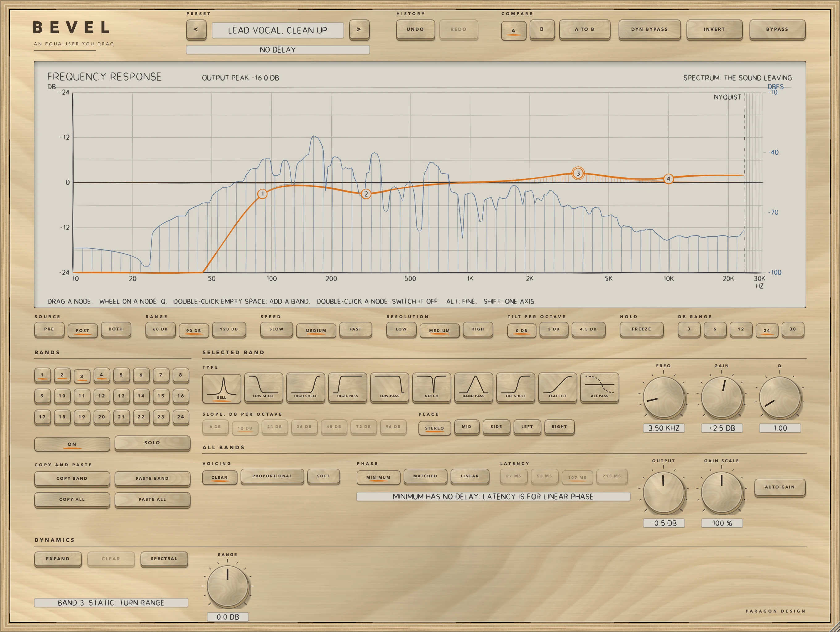Select band 5 in the bands grid

click(x=121, y=375)
